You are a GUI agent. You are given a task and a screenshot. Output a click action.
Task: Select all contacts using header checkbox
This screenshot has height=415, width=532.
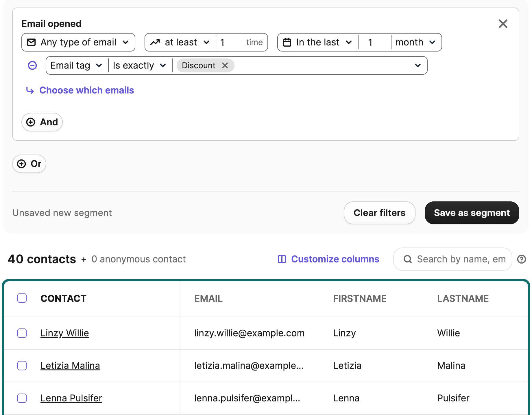pyautogui.click(x=22, y=298)
